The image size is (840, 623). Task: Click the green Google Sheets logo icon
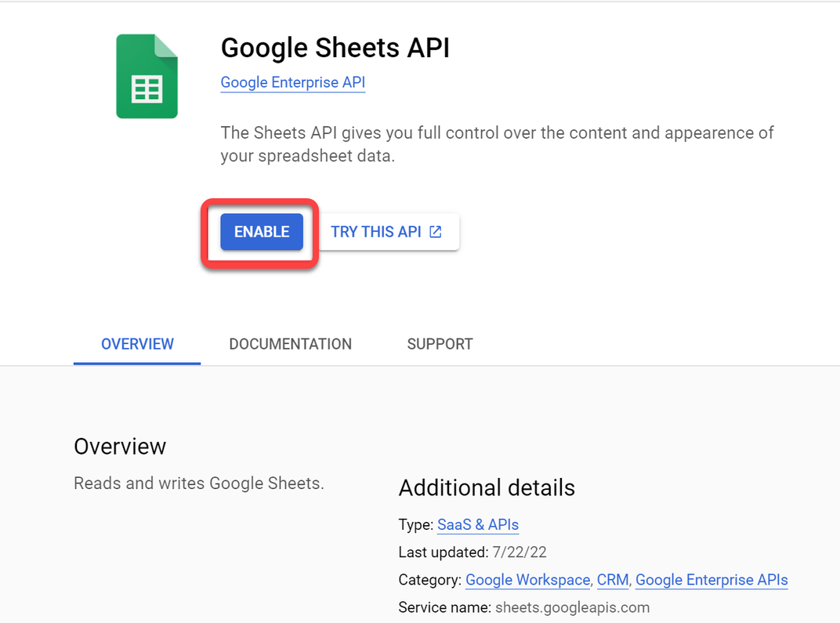tap(147, 76)
